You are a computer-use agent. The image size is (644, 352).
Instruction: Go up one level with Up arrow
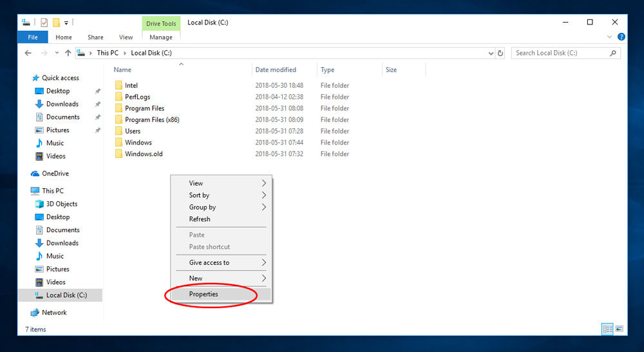point(68,53)
